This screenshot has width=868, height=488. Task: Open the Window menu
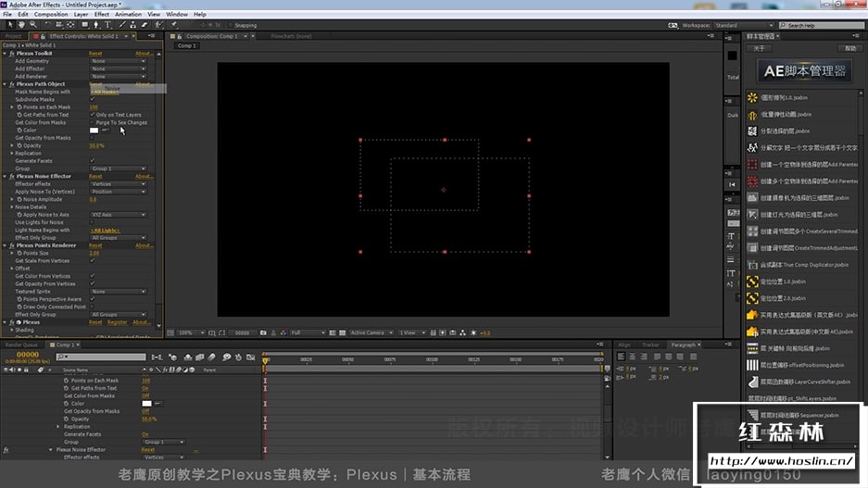click(177, 15)
